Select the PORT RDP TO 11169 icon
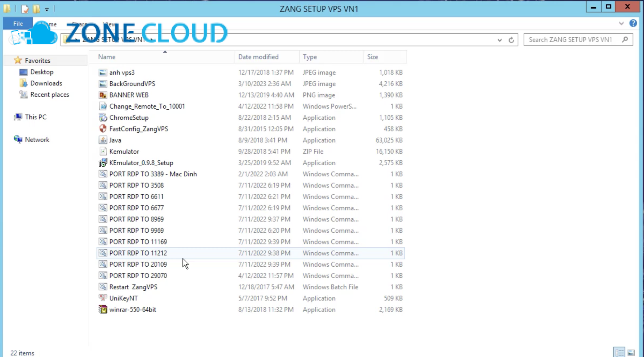 click(103, 242)
